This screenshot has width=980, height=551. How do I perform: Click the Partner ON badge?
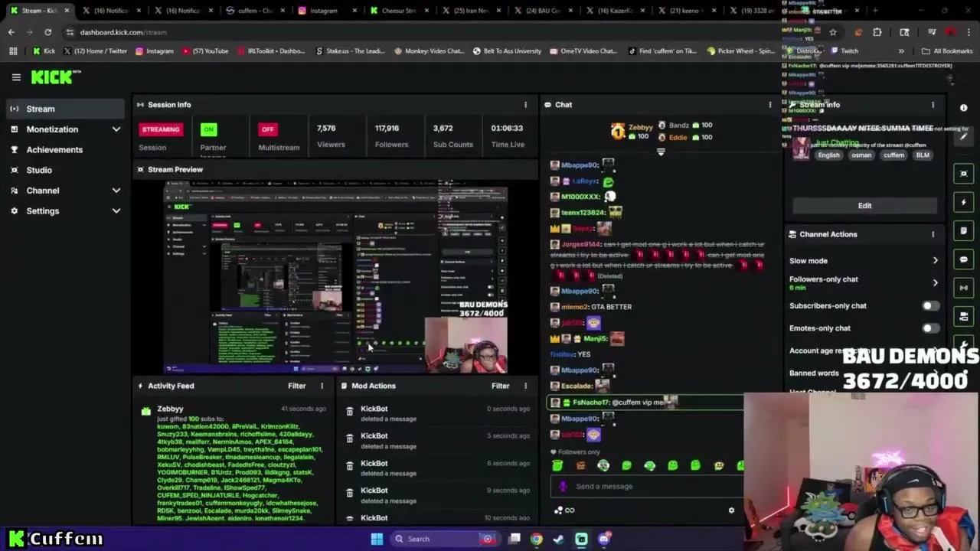click(x=208, y=129)
